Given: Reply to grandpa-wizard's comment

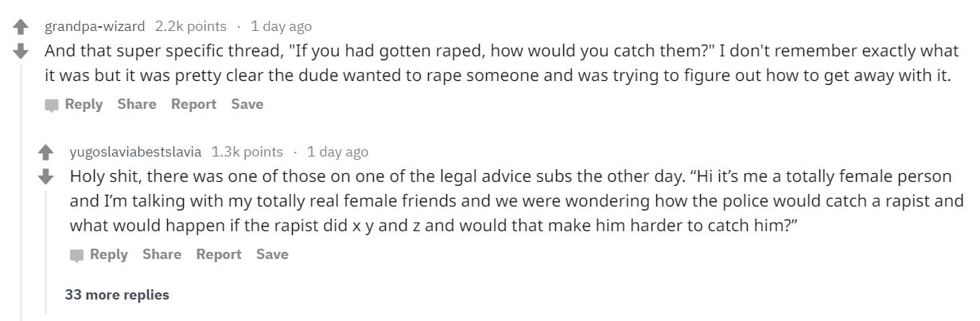Looking at the screenshot, I should (84, 104).
